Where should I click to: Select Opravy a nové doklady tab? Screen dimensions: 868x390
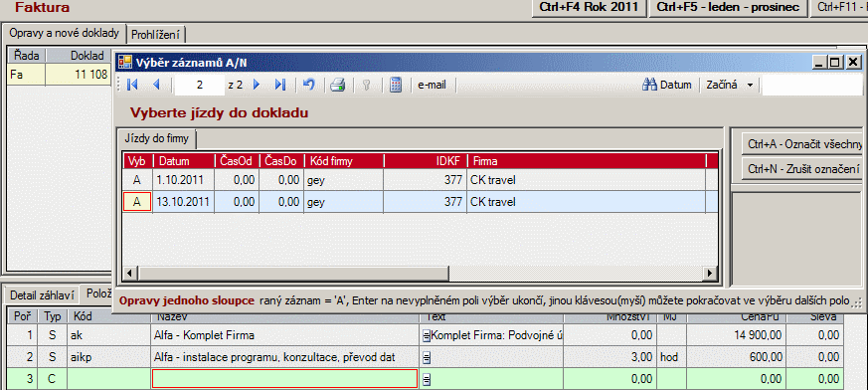tap(65, 33)
